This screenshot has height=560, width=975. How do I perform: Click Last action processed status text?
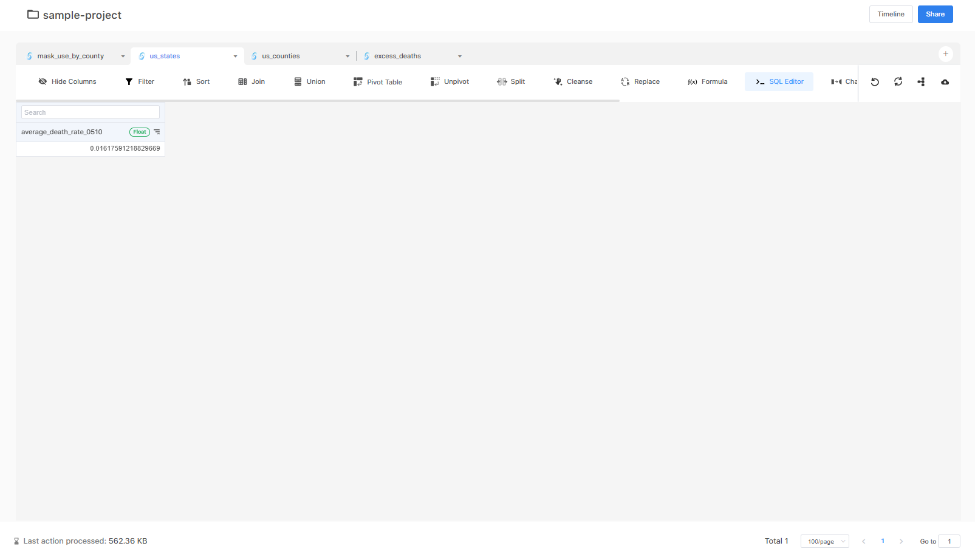tap(85, 541)
